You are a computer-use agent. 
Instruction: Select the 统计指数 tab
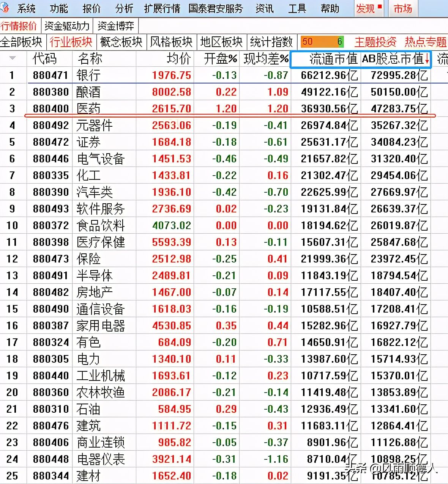click(x=271, y=42)
